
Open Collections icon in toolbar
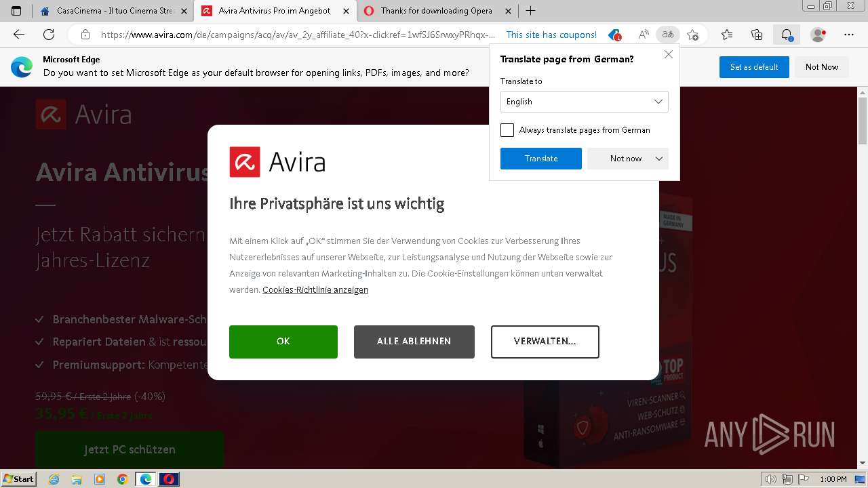pos(757,35)
